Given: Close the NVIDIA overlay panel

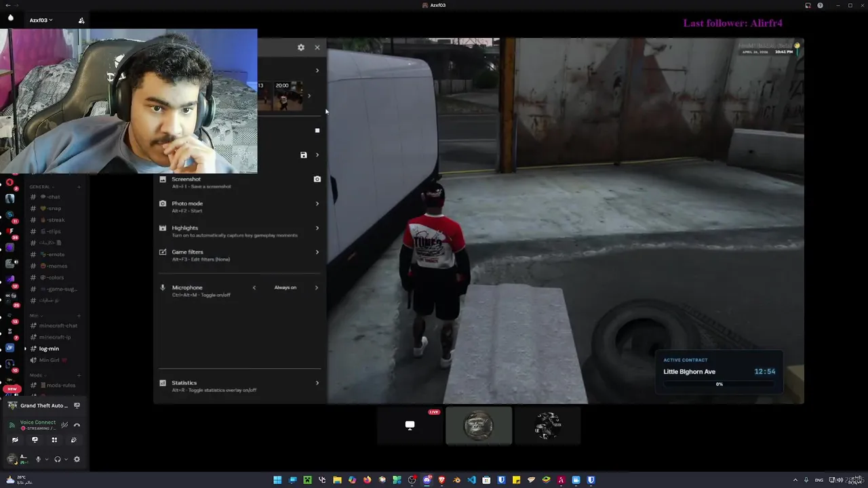Looking at the screenshot, I should tap(317, 47).
